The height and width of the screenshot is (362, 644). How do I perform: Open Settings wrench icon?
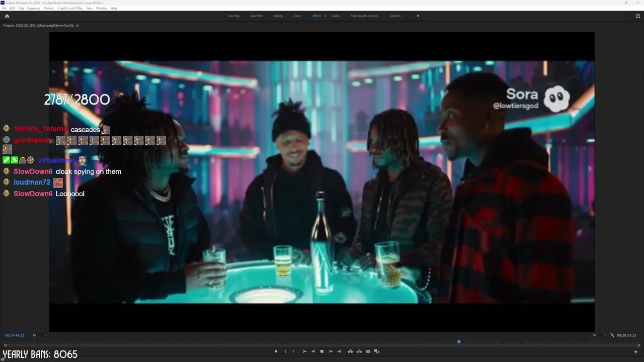pyautogui.click(x=612, y=335)
